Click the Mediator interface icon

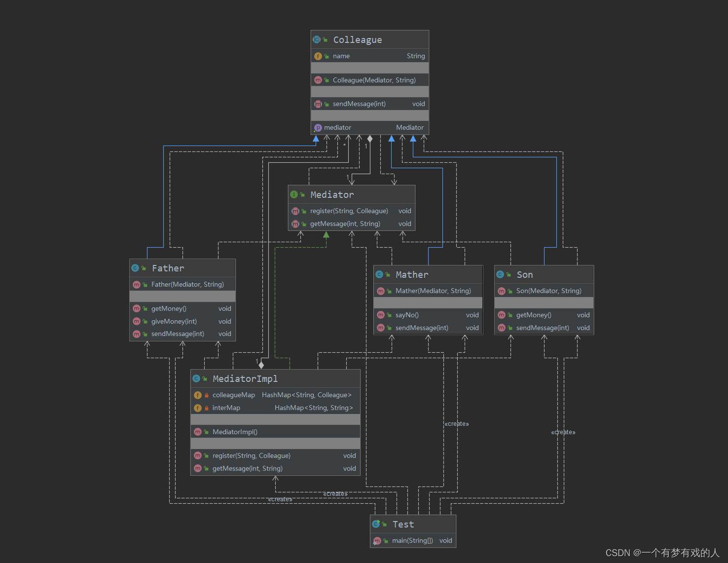click(294, 194)
